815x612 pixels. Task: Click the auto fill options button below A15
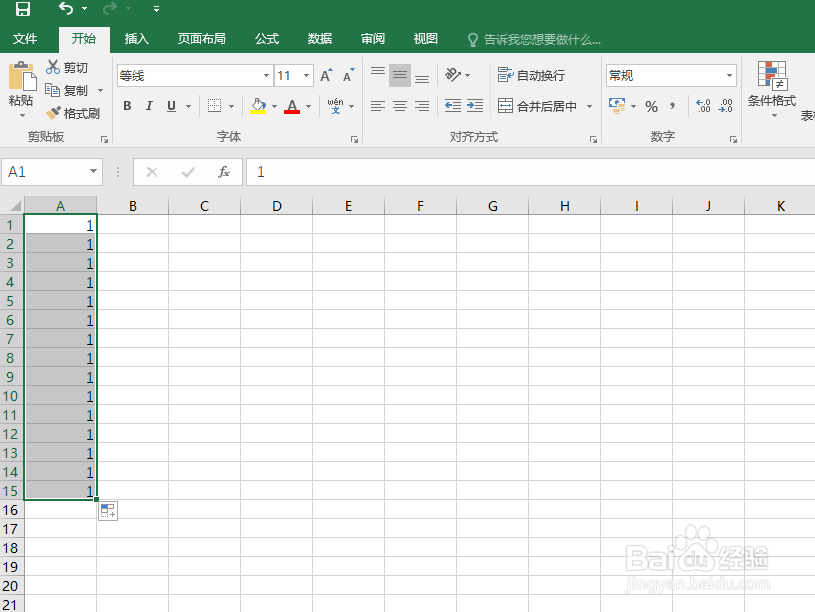(108, 510)
